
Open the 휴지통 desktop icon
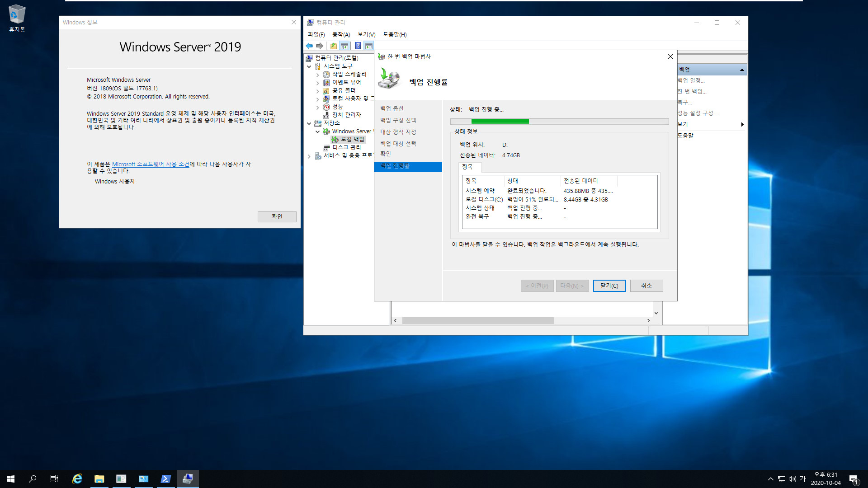(17, 19)
